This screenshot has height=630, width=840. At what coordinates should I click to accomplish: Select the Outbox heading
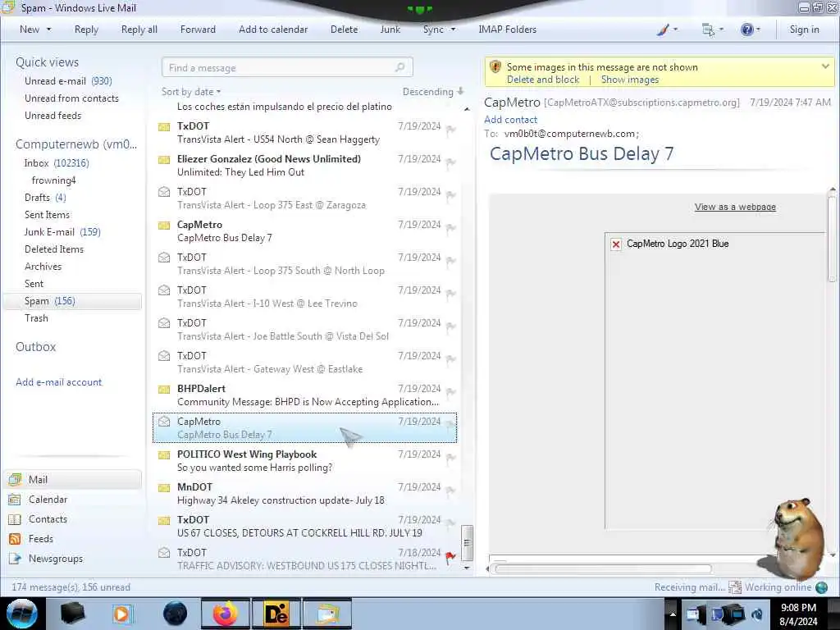36,347
